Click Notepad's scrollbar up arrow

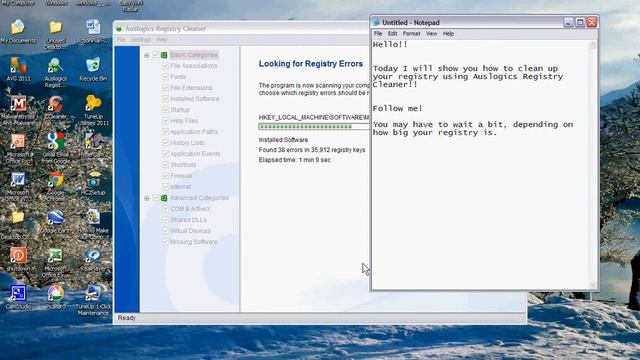[x=593, y=44]
